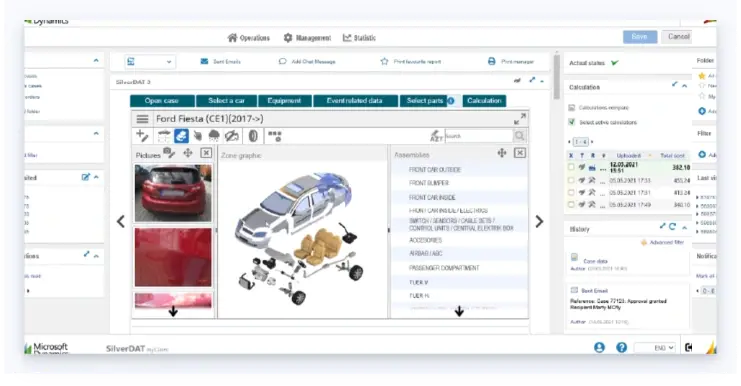Sort calculations by the Uploaded column
This screenshot has height=386, width=741.
[x=629, y=155]
